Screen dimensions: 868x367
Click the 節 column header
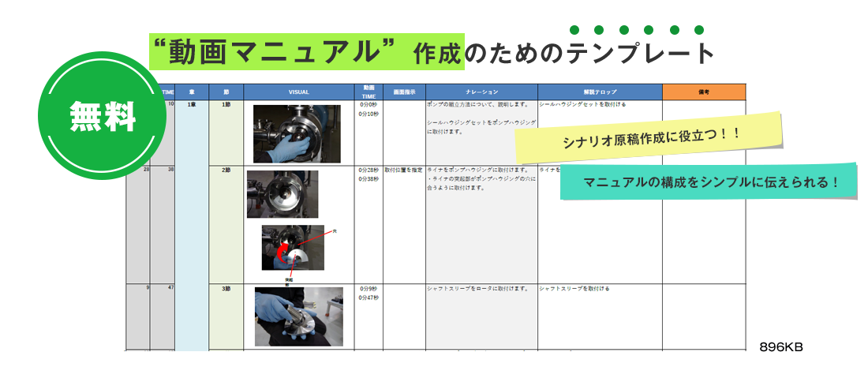(226, 92)
